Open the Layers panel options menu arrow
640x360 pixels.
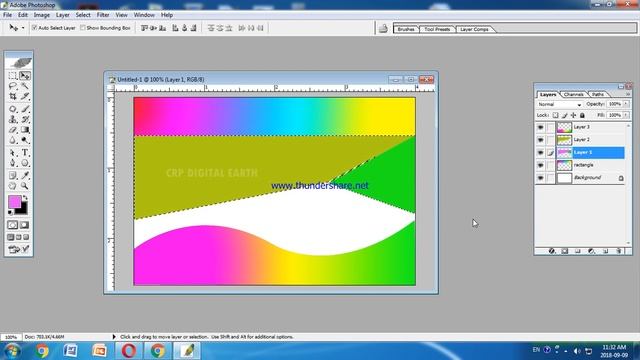tap(628, 94)
